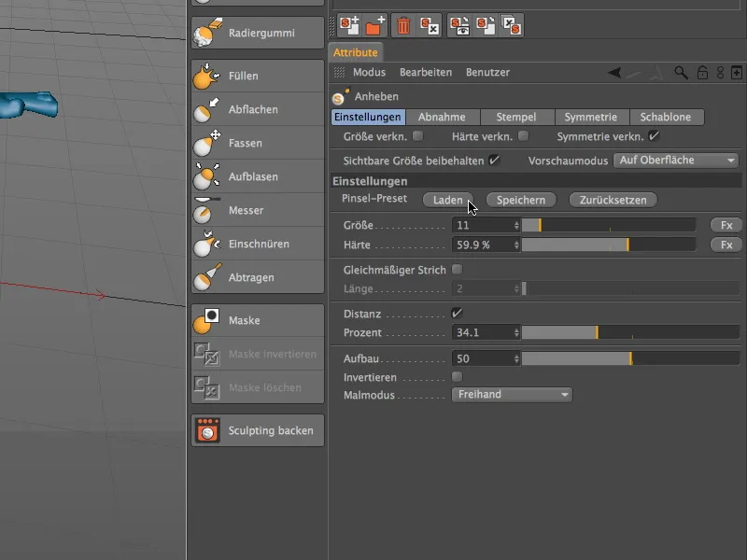The image size is (747, 560).
Task: Click the sculpt layer copy-arrow icon
Action: (486, 25)
